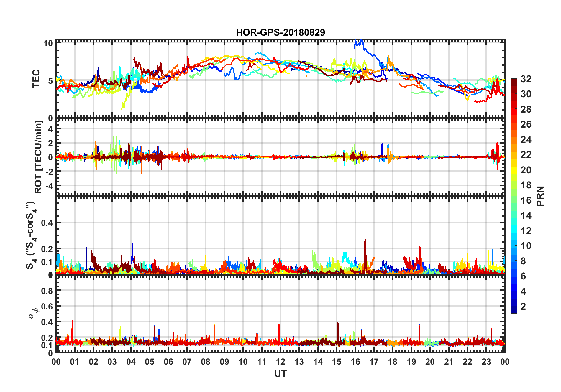Click colorbar tick label 12

[526, 231]
